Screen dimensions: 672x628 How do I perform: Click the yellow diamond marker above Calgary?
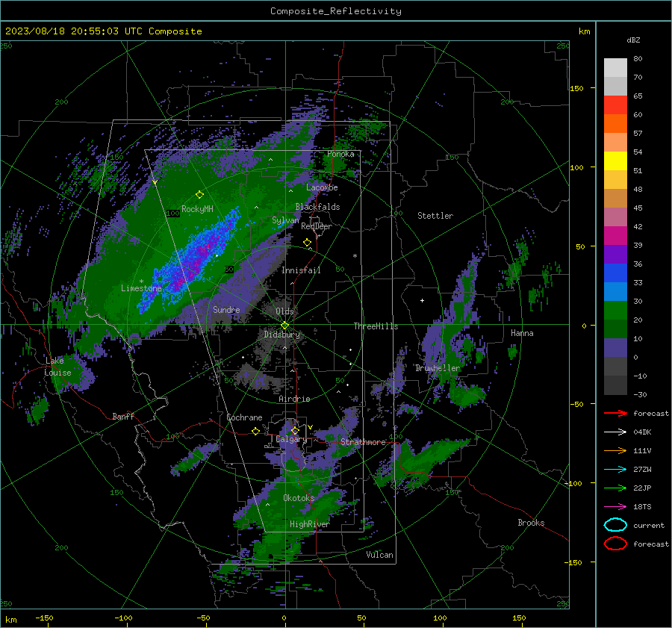pyautogui.click(x=295, y=430)
